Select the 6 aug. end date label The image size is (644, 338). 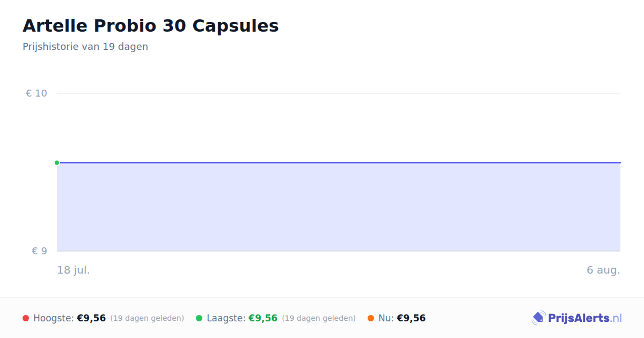click(603, 270)
